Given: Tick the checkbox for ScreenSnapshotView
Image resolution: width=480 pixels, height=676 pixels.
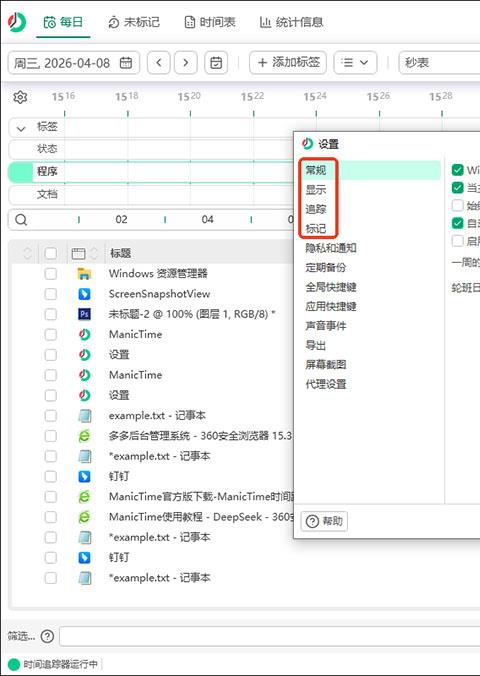Looking at the screenshot, I should coord(50,294).
